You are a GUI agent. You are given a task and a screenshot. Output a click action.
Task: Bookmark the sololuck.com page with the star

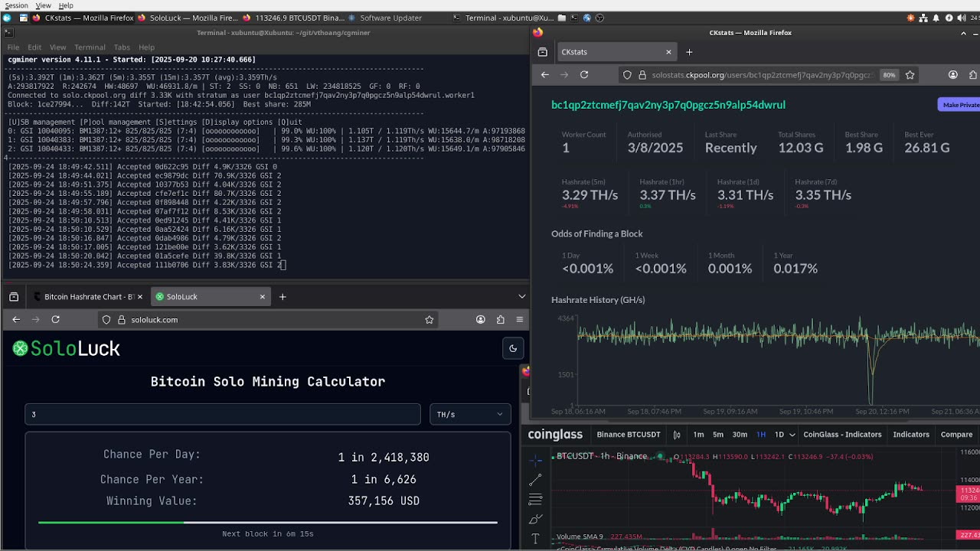(x=429, y=320)
